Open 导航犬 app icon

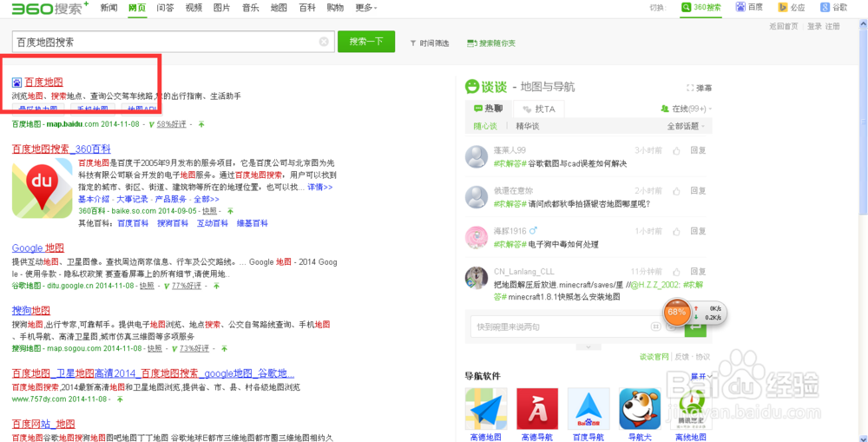tap(640, 409)
